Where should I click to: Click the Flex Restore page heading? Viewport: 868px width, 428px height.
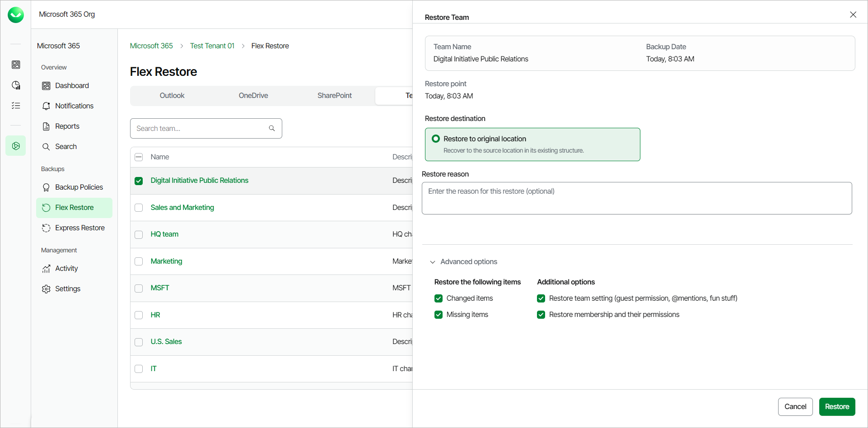click(x=163, y=72)
